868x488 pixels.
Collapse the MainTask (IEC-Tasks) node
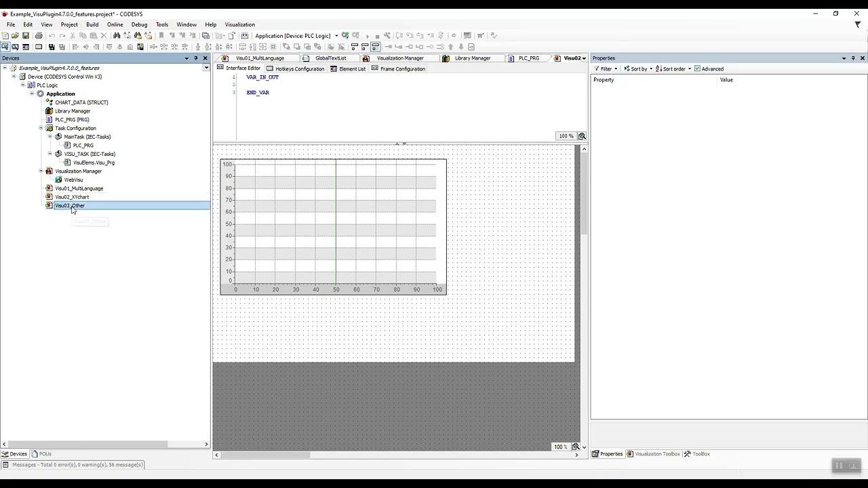tap(50, 137)
